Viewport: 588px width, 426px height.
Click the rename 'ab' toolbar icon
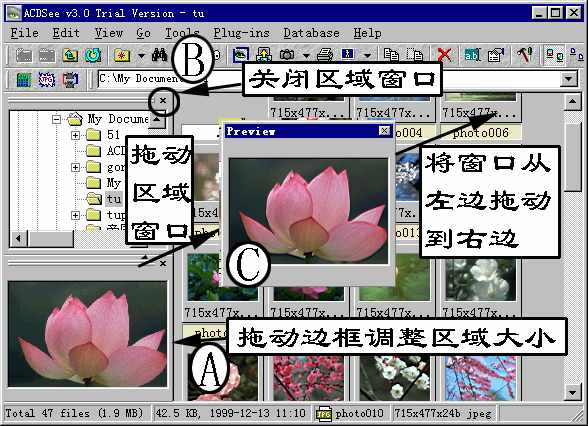coord(472,56)
